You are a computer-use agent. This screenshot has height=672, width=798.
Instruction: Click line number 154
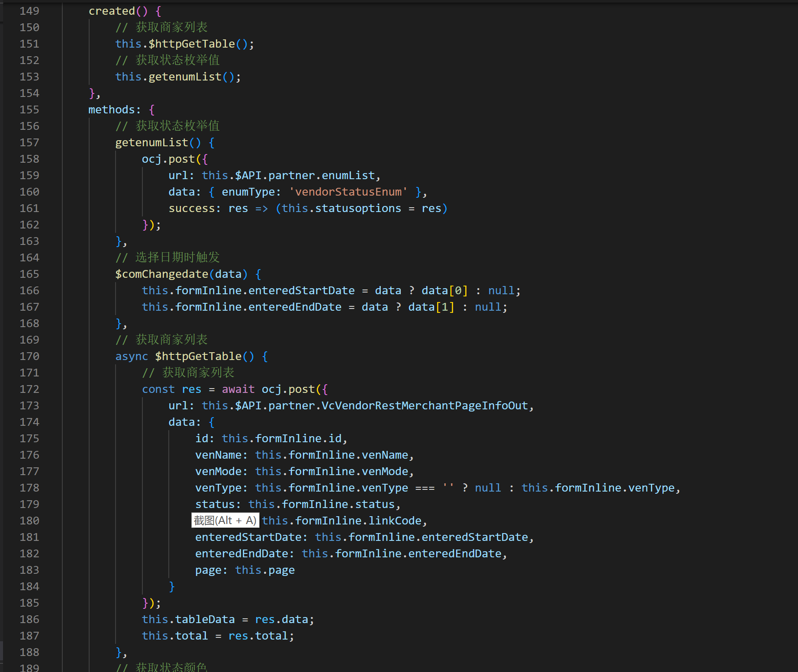click(x=29, y=93)
